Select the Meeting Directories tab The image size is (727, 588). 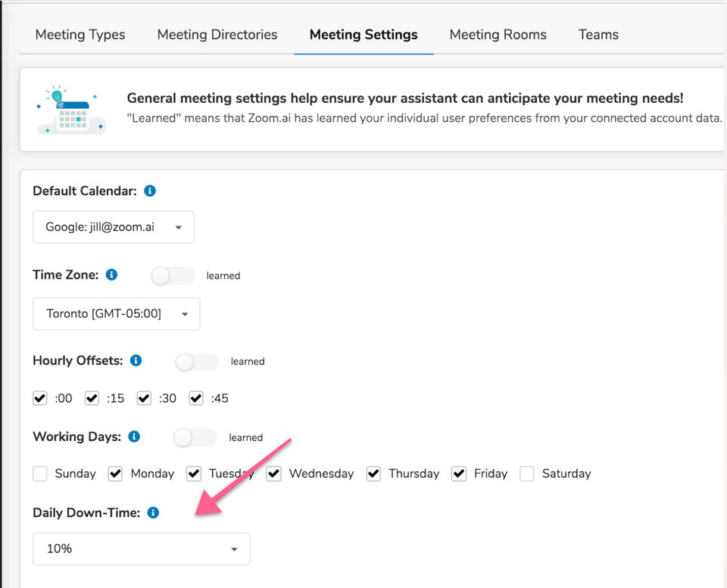tap(217, 35)
